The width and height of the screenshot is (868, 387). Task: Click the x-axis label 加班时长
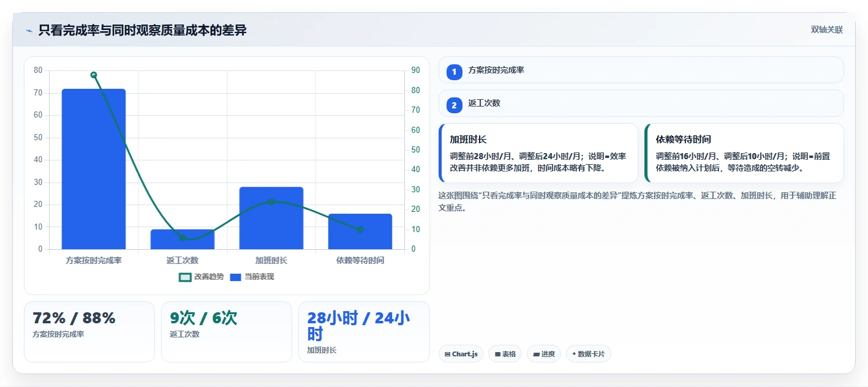point(271,260)
